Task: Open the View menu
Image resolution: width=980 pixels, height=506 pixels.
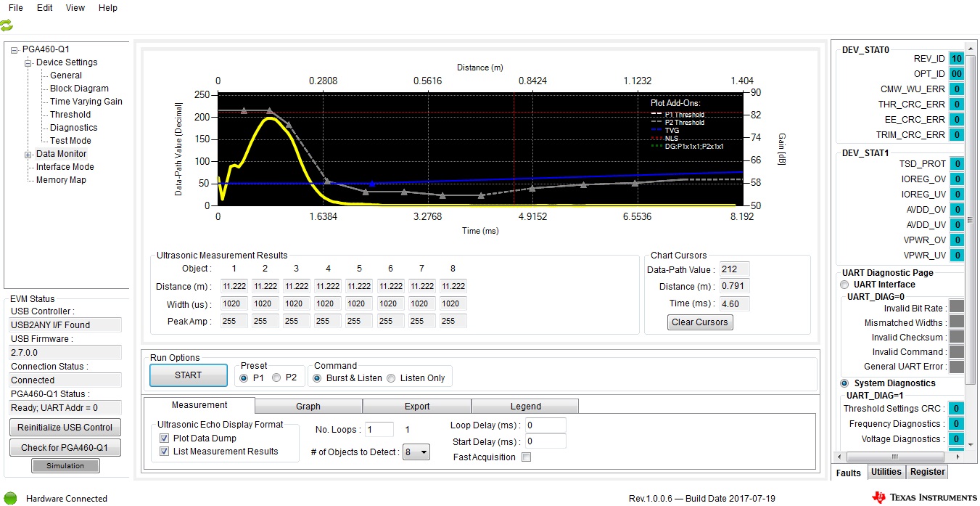Action: tap(75, 8)
